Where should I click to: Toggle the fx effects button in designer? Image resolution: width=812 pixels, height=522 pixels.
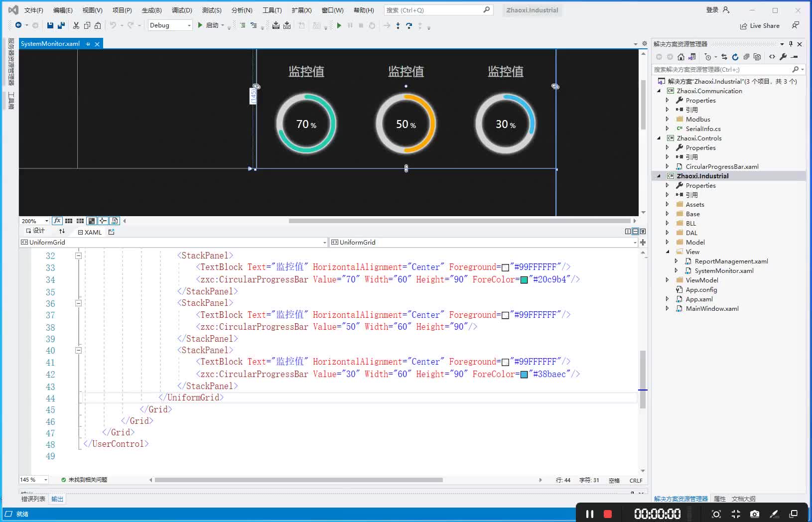click(x=57, y=221)
